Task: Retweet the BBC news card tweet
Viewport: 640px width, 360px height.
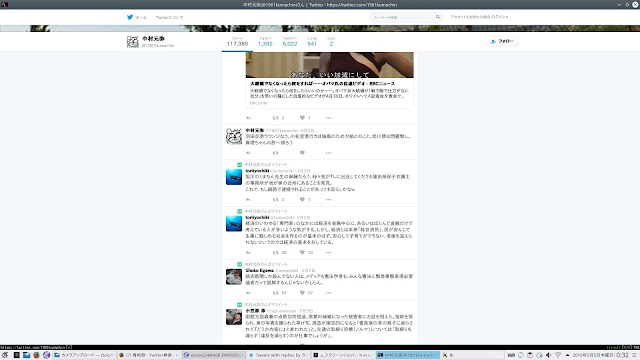Action: [276, 118]
